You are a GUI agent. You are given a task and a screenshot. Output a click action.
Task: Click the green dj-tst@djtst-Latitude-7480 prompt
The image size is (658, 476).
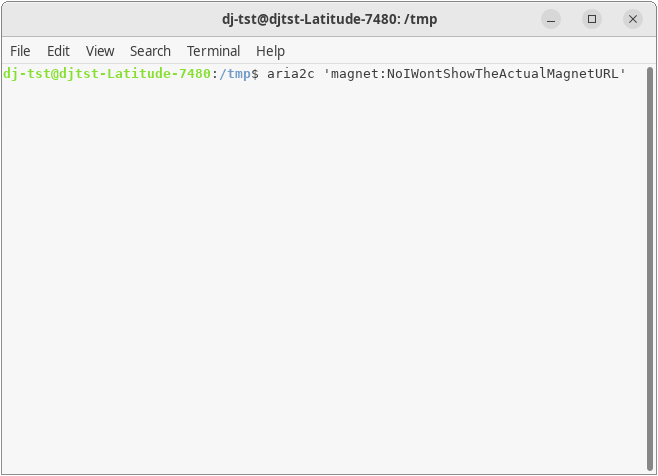tap(107, 74)
